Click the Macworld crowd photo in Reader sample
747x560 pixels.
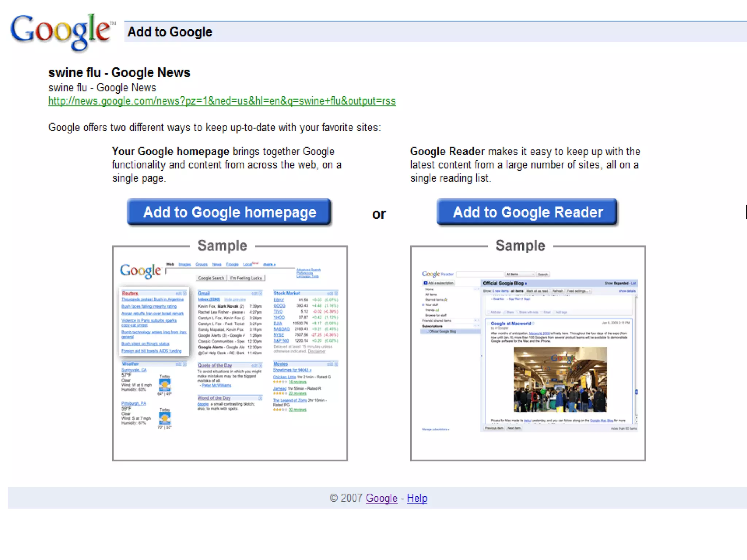560,379
